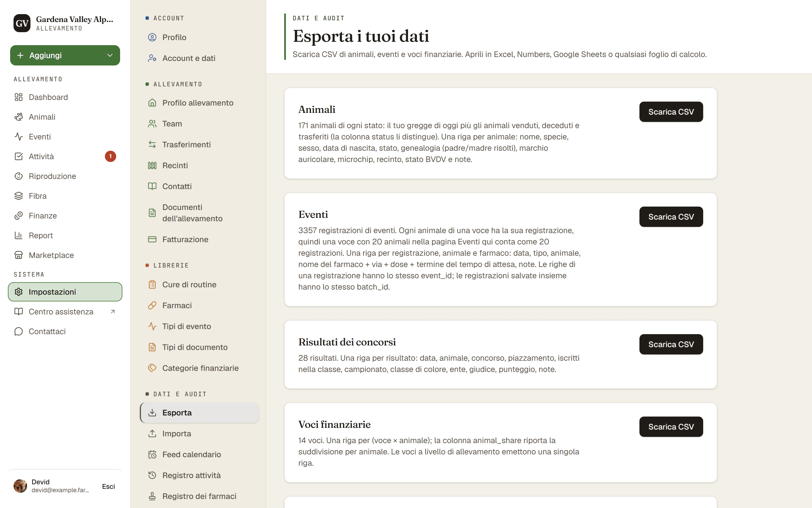
Task: Open Account e dati settings
Action: tap(199, 58)
